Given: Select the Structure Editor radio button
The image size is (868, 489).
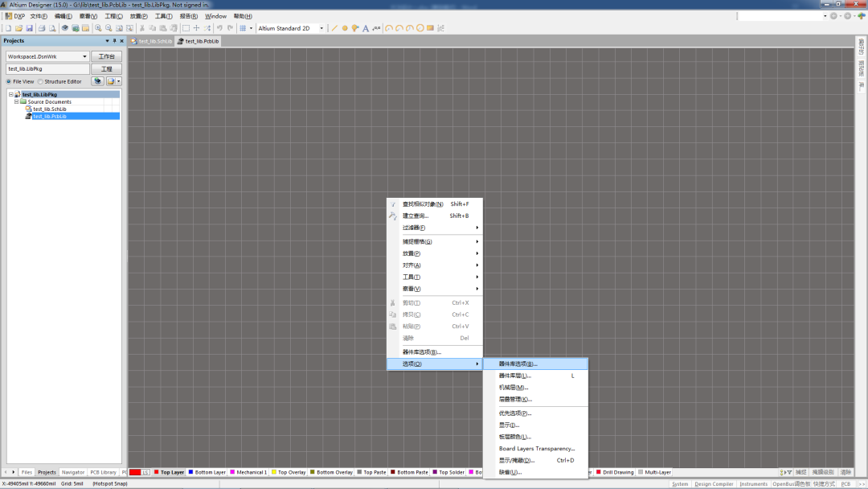Looking at the screenshot, I should [x=40, y=81].
